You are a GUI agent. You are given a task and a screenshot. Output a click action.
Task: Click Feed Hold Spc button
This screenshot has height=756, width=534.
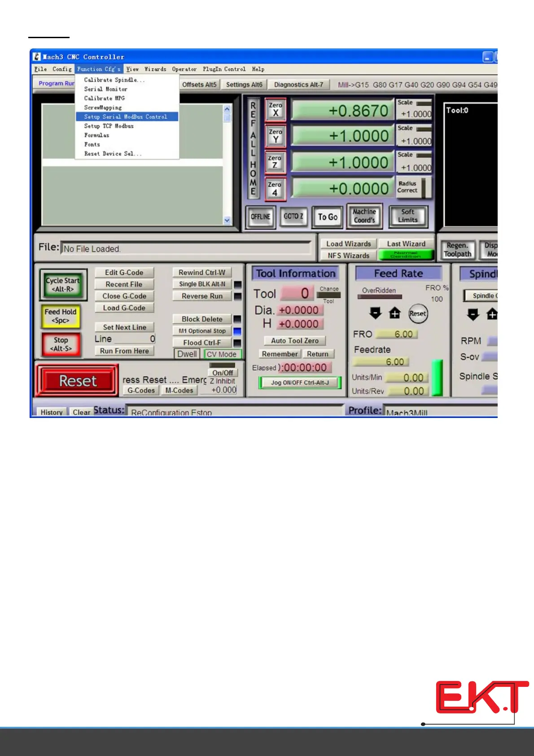tap(61, 316)
